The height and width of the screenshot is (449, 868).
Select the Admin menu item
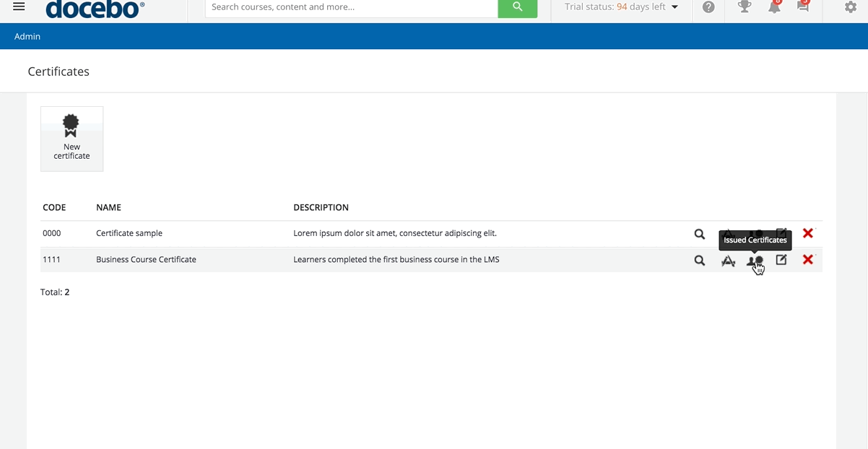pyautogui.click(x=27, y=36)
